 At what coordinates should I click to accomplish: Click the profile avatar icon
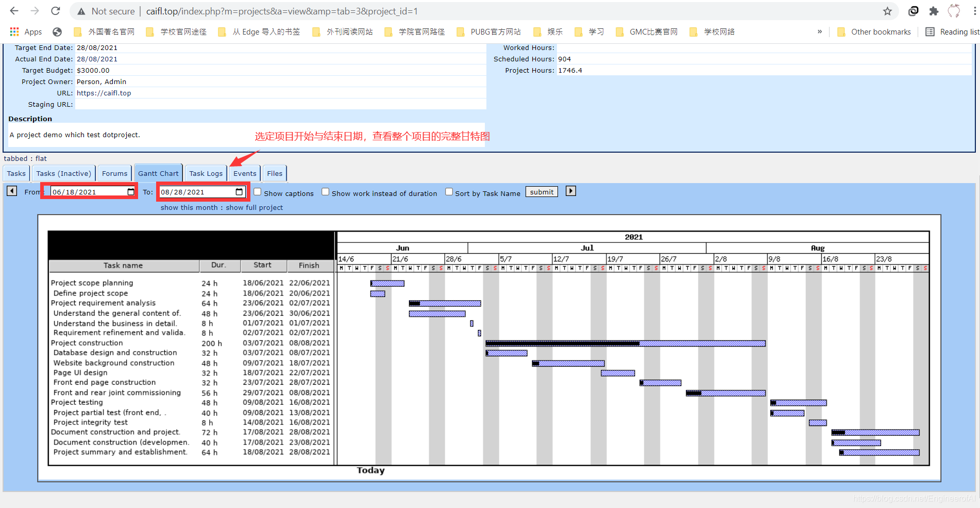pos(954,11)
